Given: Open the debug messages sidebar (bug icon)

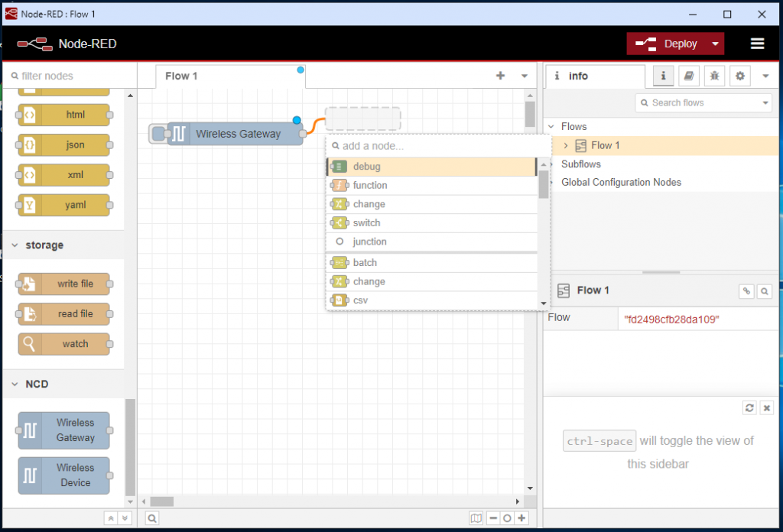Looking at the screenshot, I should point(713,76).
